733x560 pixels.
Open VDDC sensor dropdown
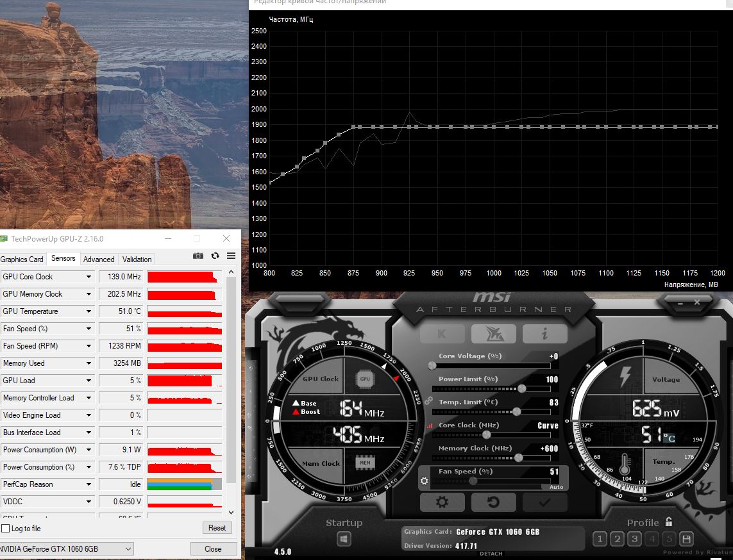click(x=88, y=502)
